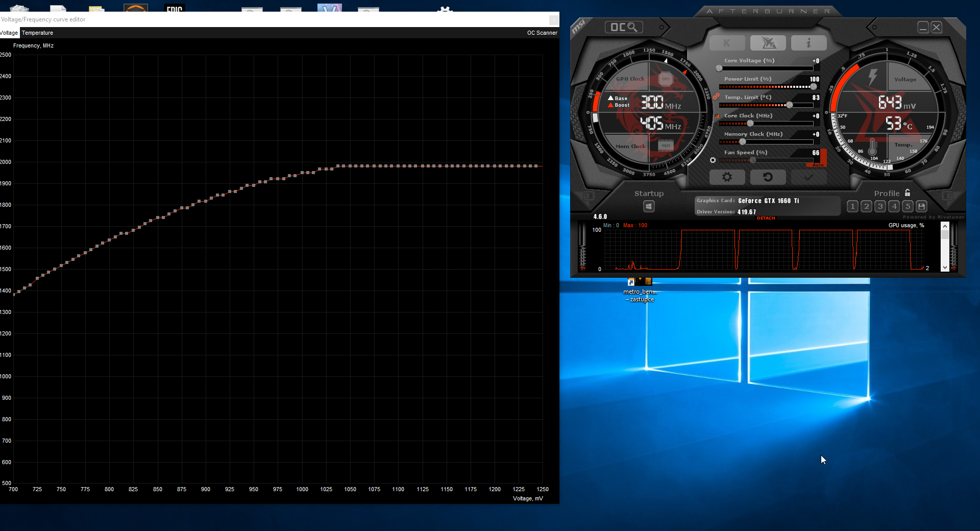Save profile with the floppy disk icon
Image resolution: width=980 pixels, height=531 pixels.
point(921,206)
